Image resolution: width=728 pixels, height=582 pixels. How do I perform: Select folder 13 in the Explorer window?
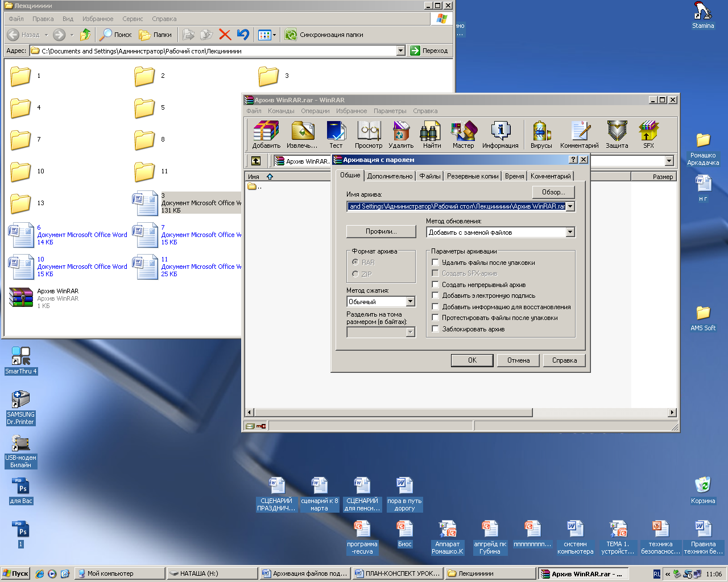click(x=26, y=203)
